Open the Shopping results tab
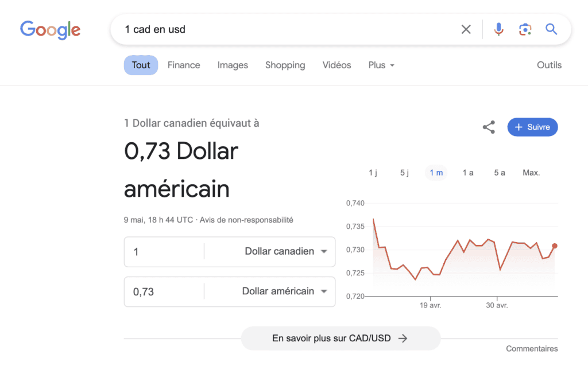This screenshot has width=588, height=370. tap(285, 65)
